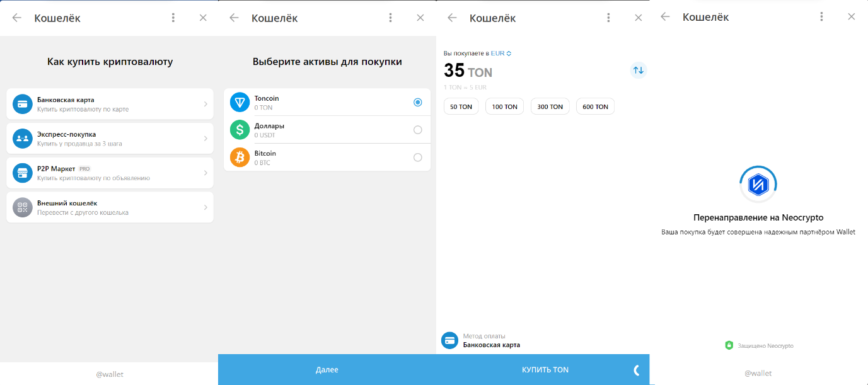Click the Далее button
This screenshot has height=385, width=868.
coord(327,370)
